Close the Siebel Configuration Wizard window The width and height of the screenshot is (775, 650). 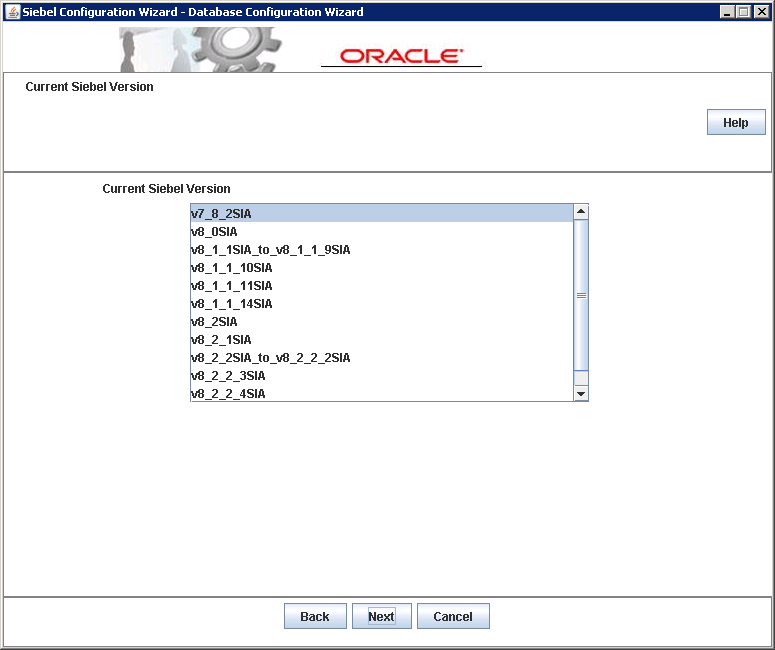point(762,12)
